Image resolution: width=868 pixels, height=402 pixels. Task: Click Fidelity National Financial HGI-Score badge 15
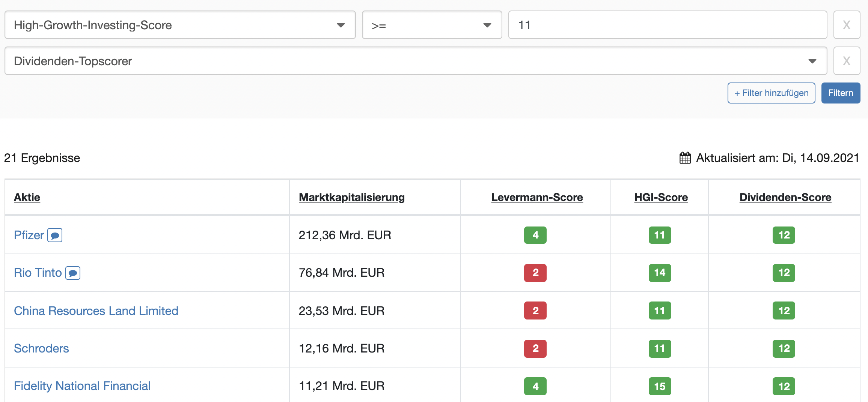(660, 386)
